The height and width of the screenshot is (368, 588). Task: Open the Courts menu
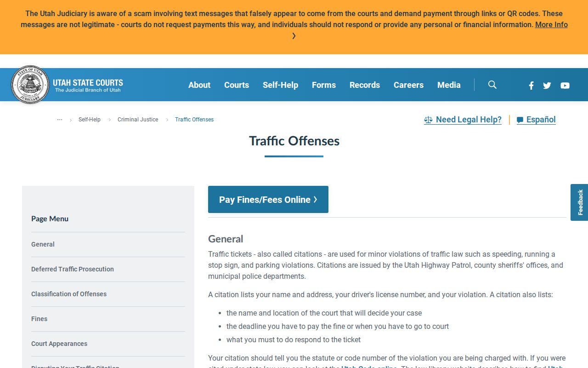point(237,85)
